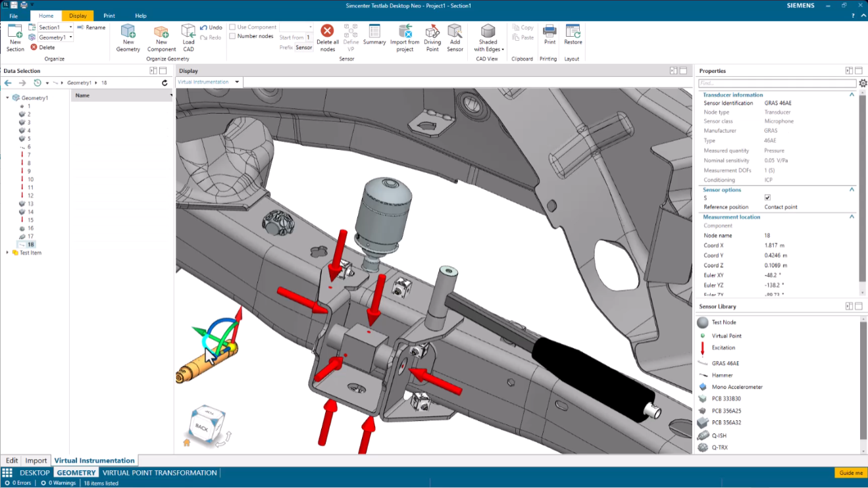Click the Name column header
This screenshot has height=488, width=868.
click(x=122, y=95)
